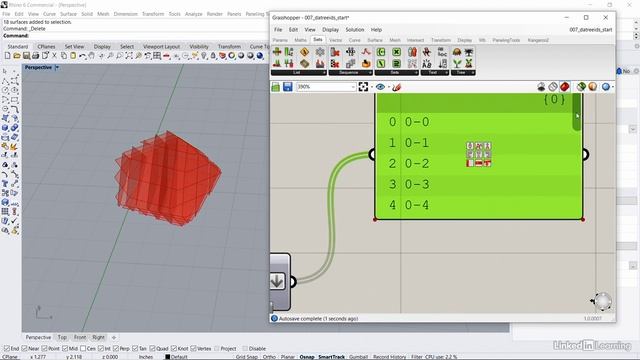Toggle Perp osnap checkbox

(x=116, y=349)
